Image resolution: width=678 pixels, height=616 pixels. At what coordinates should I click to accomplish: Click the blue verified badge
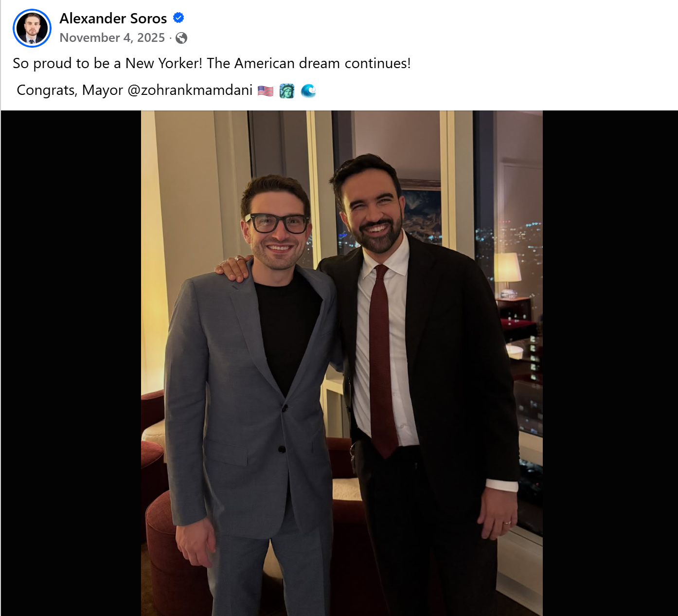pos(178,18)
